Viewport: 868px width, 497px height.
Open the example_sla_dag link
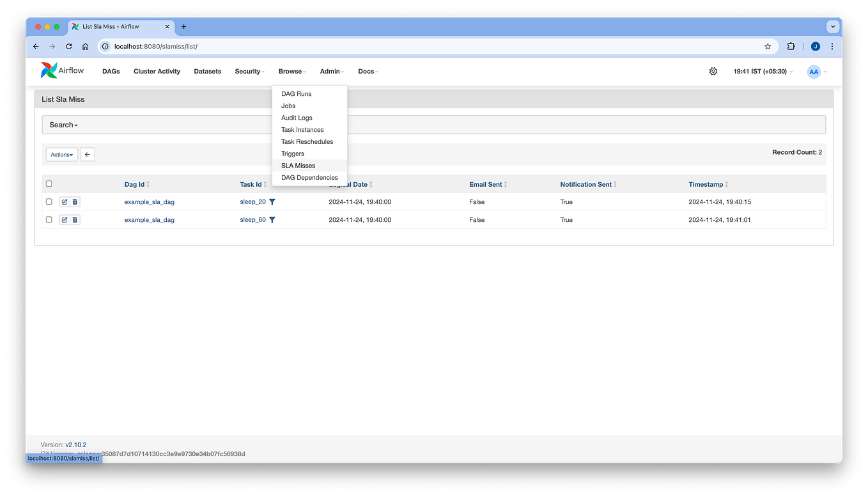pyautogui.click(x=149, y=201)
